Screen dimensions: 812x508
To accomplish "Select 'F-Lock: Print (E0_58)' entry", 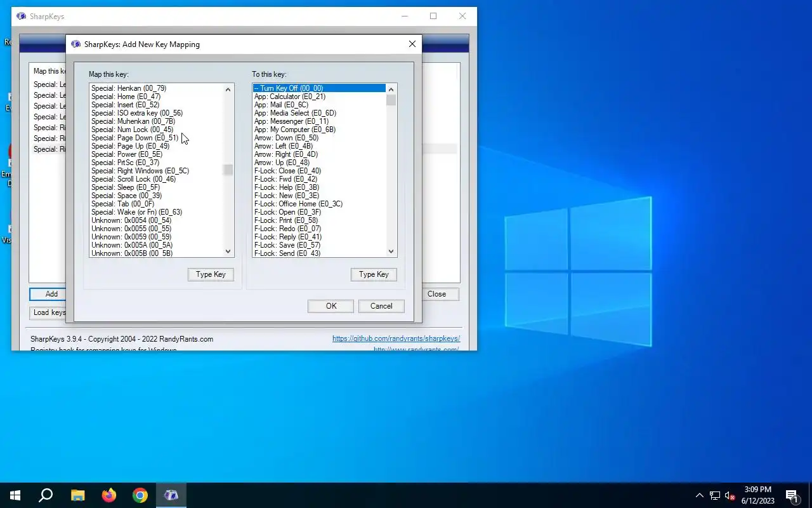I will (x=319, y=220).
